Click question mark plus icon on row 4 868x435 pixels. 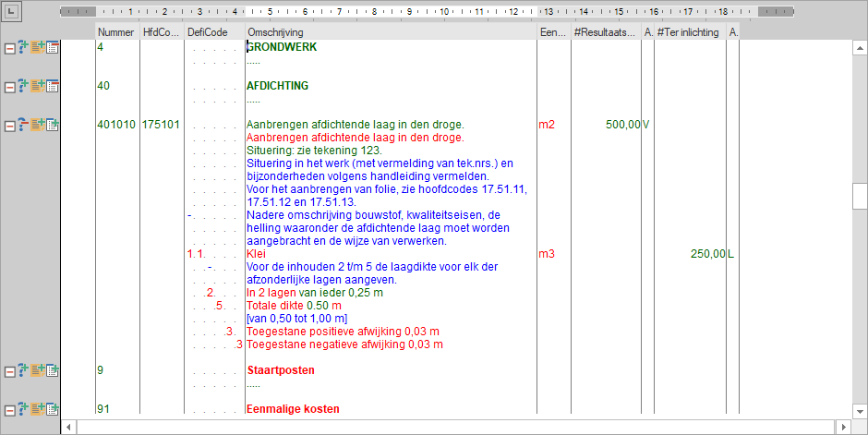point(23,47)
